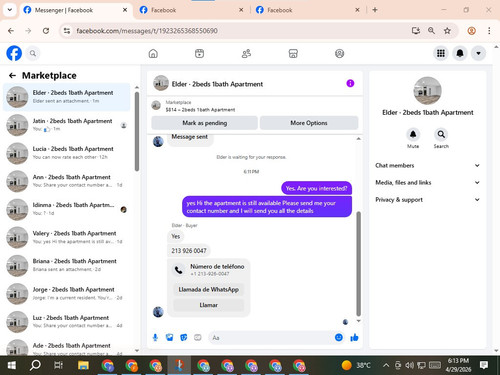Click the microphone voice clip icon

(x=155, y=338)
